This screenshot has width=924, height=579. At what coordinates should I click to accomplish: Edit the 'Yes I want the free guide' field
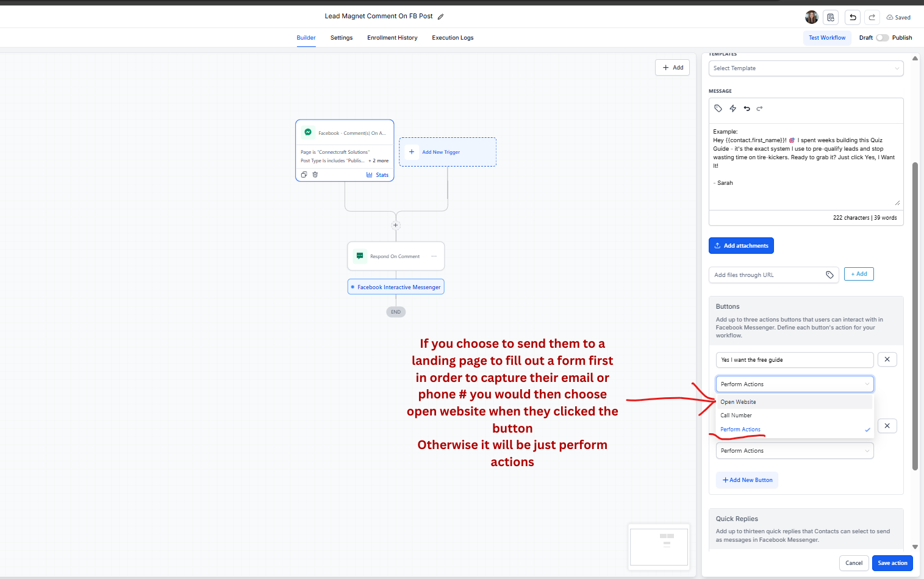[x=795, y=360]
